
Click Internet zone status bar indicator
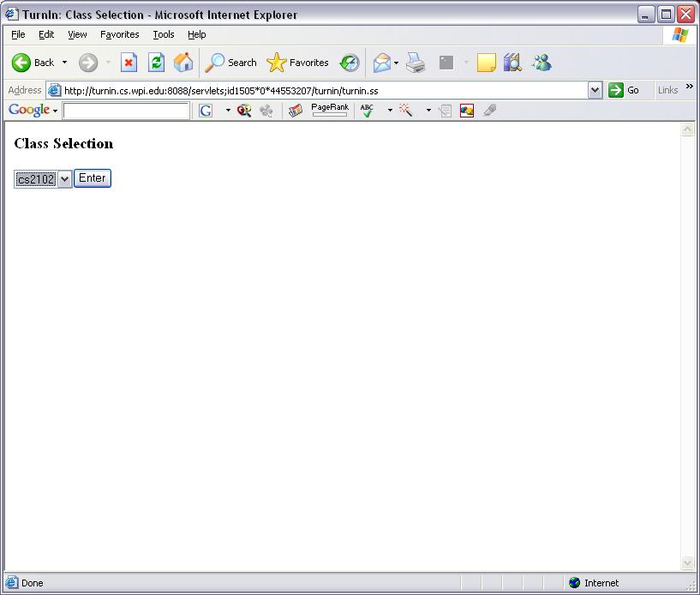(595, 583)
